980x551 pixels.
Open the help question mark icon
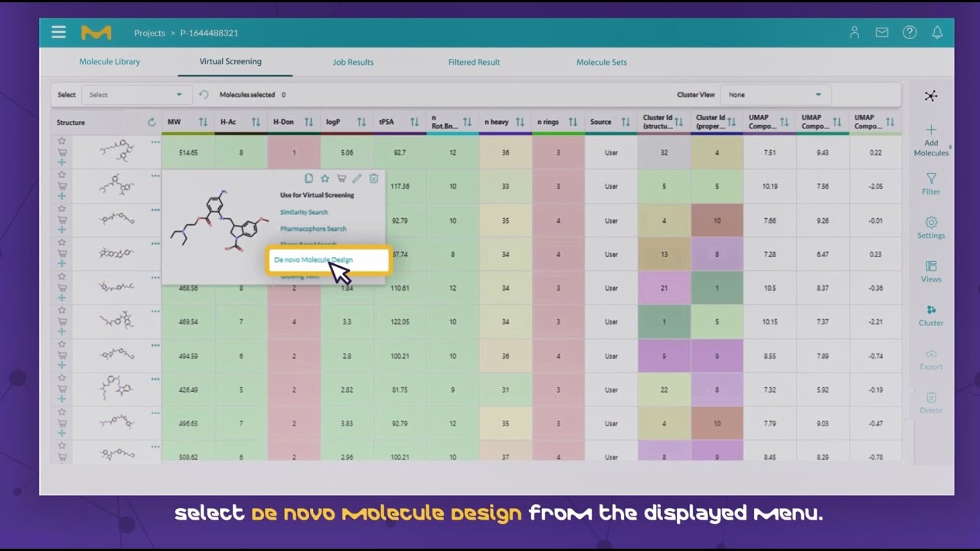[x=910, y=32]
